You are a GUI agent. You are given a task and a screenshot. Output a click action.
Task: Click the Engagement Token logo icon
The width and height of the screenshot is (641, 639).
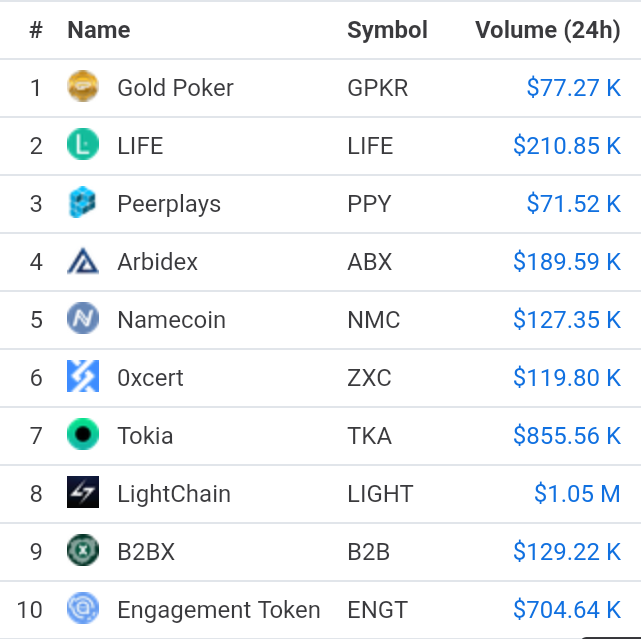click(82, 610)
